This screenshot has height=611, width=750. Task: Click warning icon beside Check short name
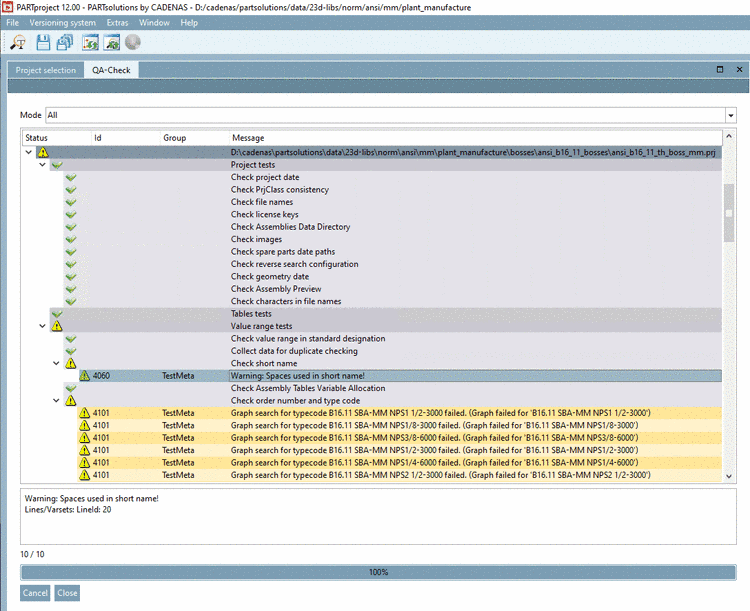tap(71, 364)
